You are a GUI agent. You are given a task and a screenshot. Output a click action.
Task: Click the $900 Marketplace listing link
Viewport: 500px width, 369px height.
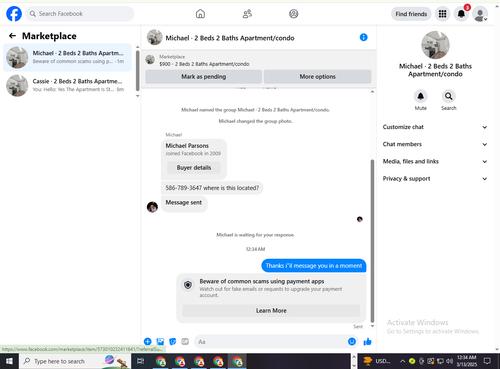[x=204, y=64]
